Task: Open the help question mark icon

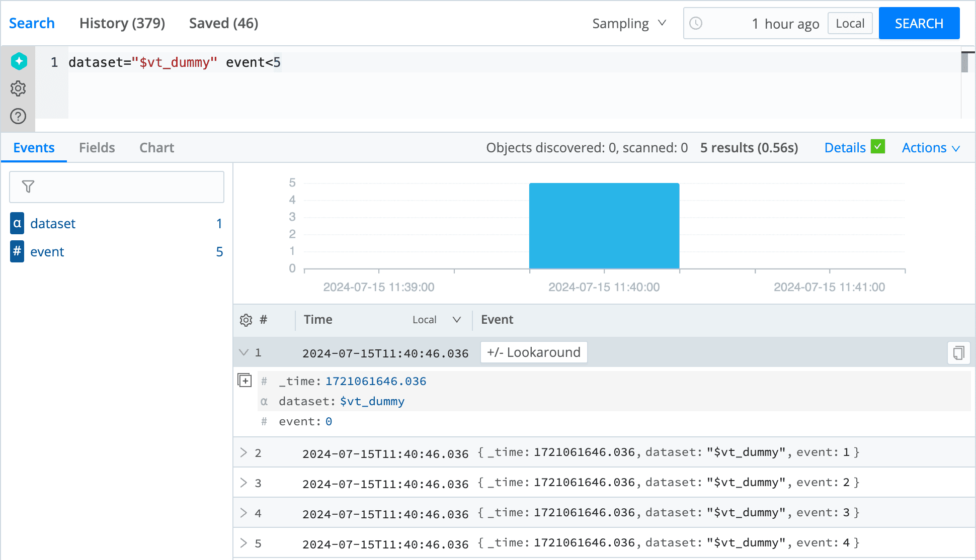Action: 18,116
